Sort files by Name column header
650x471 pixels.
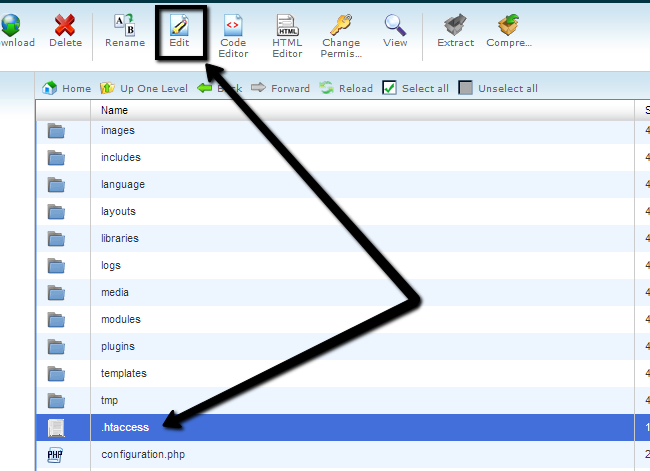[114, 110]
